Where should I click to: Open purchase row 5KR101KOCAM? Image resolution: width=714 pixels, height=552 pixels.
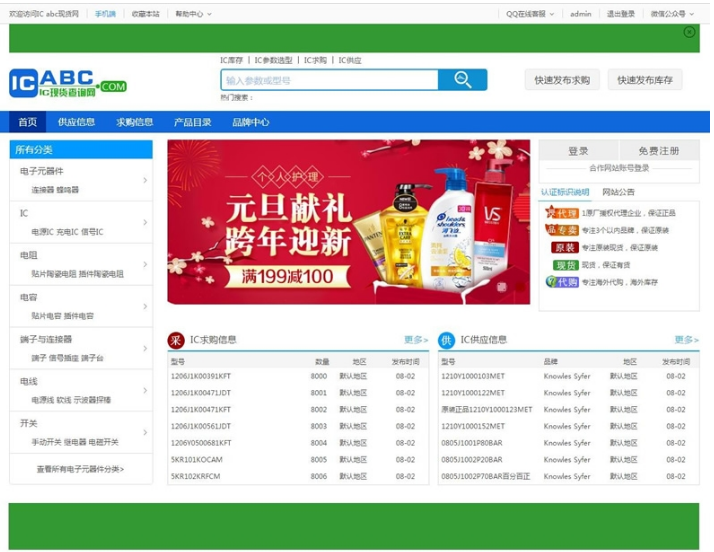298,460
